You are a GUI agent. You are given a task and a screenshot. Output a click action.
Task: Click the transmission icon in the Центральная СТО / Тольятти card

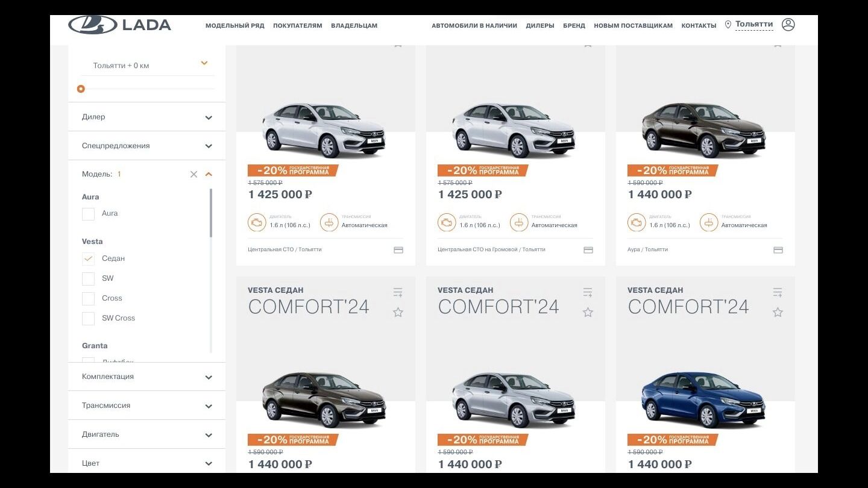pyautogui.click(x=329, y=222)
